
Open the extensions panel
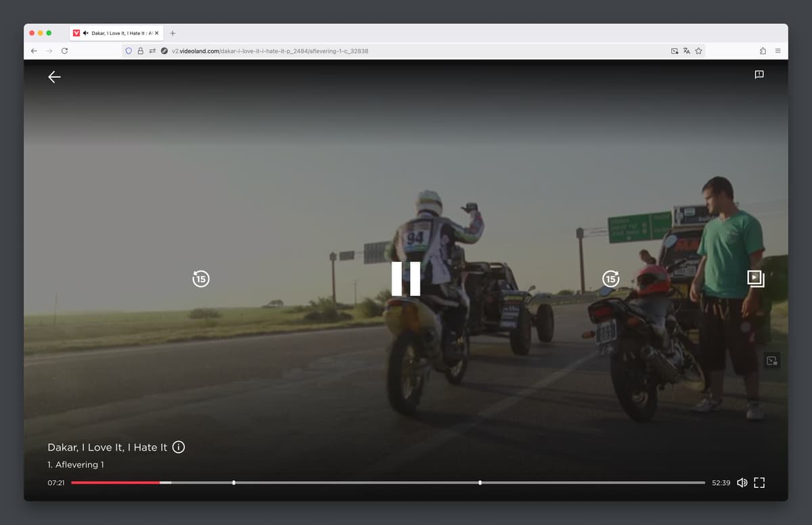(763, 51)
